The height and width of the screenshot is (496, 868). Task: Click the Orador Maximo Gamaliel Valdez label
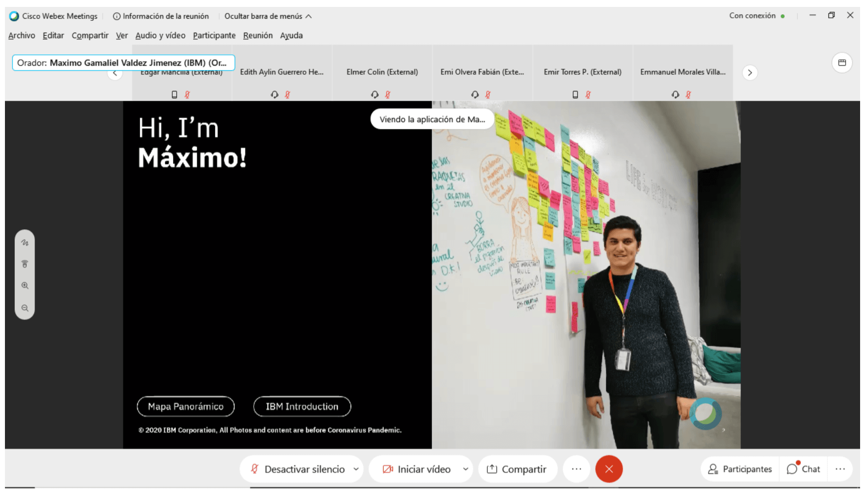[123, 63]
